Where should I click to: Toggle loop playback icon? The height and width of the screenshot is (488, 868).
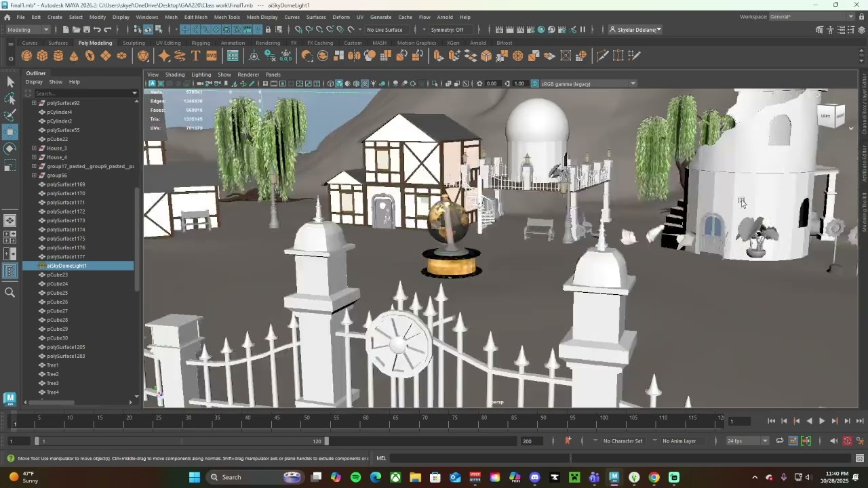point(780,441)
